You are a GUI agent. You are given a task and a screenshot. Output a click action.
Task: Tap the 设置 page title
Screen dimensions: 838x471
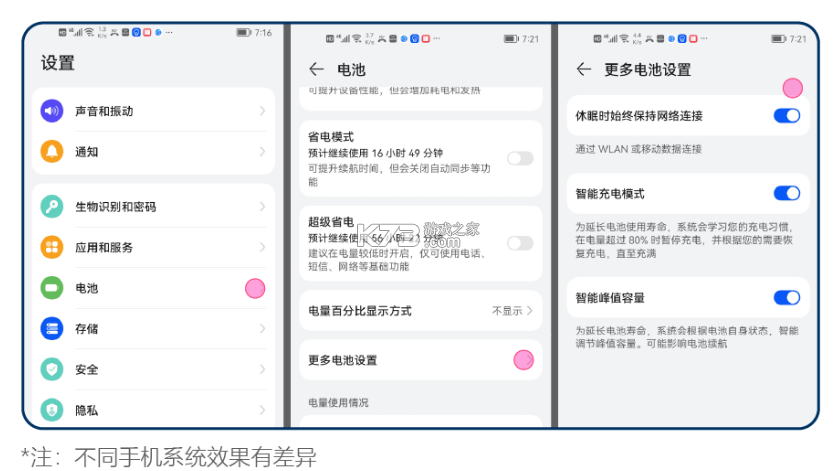pyautogui.click(x=58, y=63)
